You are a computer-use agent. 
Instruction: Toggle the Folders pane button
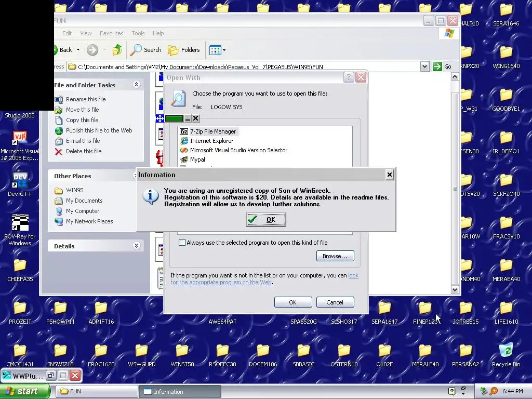[184, 50]
